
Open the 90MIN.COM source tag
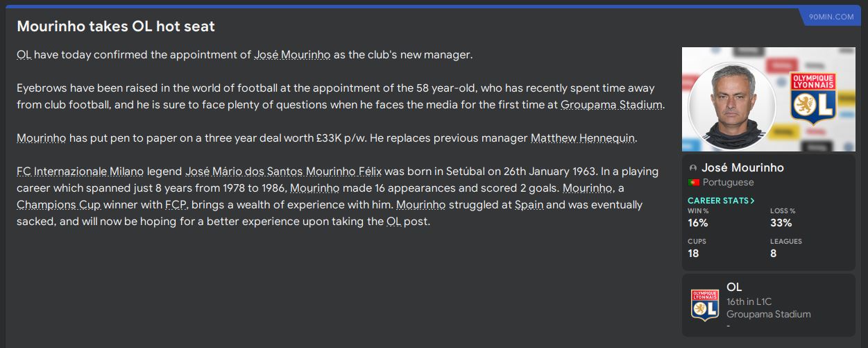(835, 17)
